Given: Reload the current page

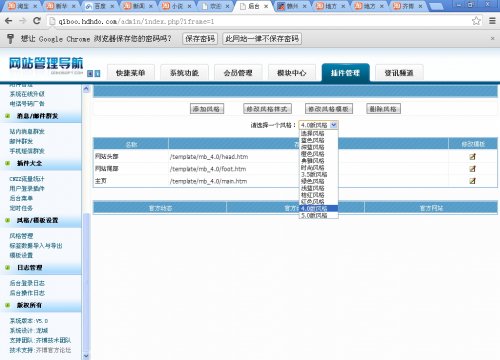Looking at the screenshot, I should (37, 21).
